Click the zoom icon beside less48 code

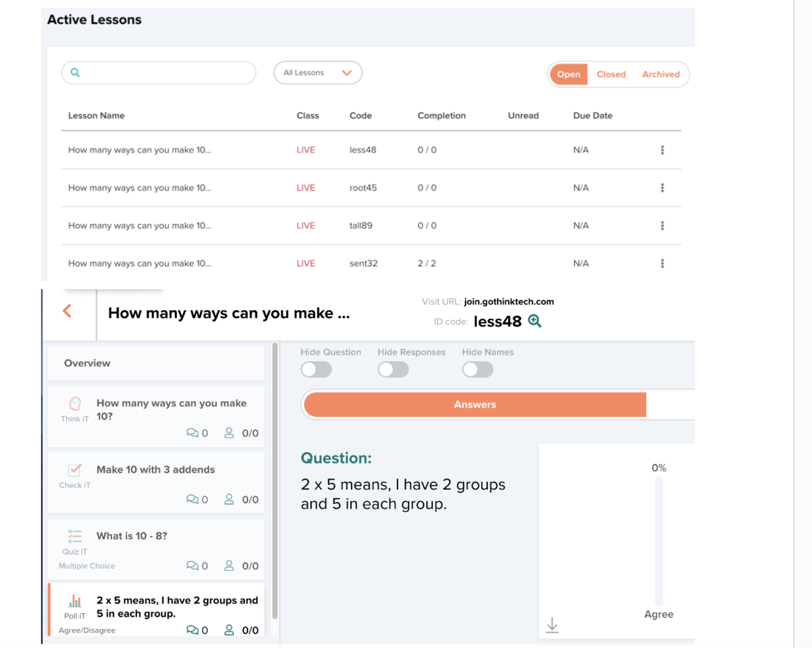pos(534,321)
